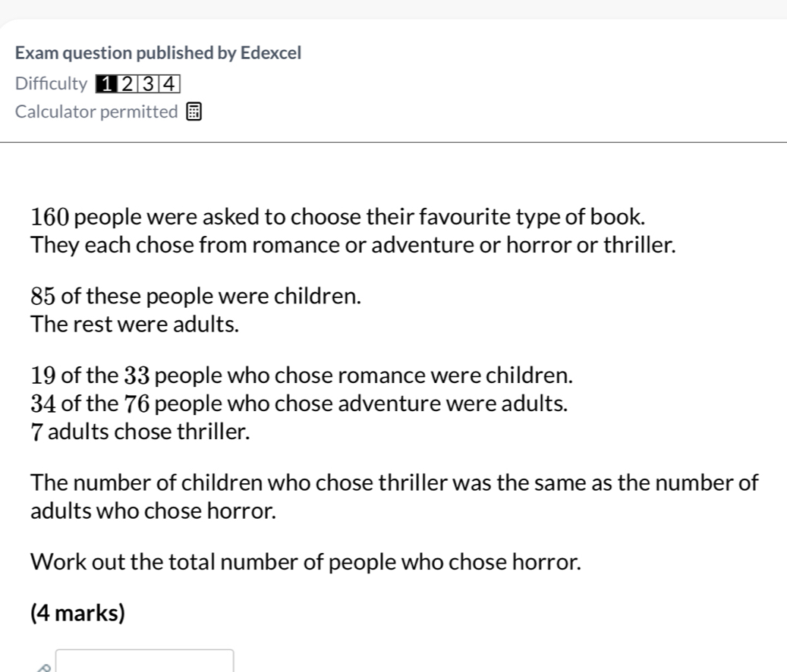Viewport: 787px width, 672px height.
Task: Click inside the answer input box
Action: pyautogui.click(x=144, y=661)
